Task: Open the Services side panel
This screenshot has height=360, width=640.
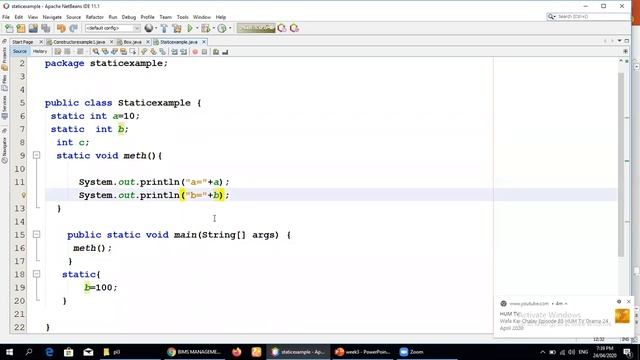Action: 4,107
